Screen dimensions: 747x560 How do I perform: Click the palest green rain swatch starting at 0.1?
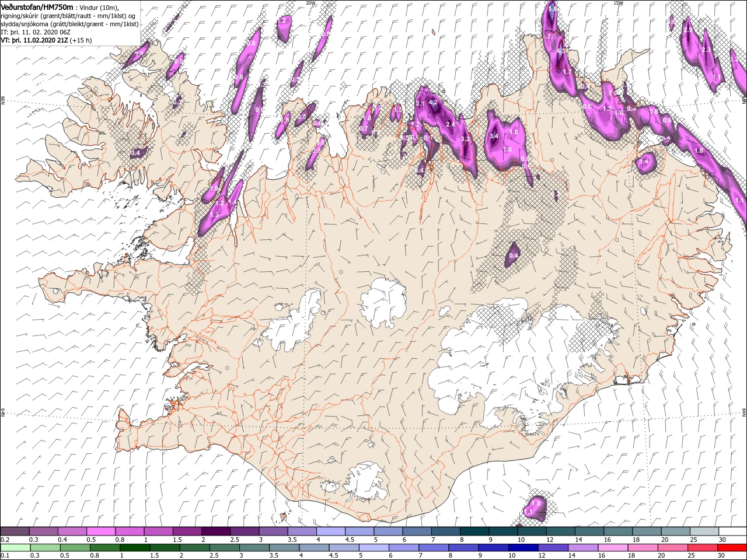15,548
